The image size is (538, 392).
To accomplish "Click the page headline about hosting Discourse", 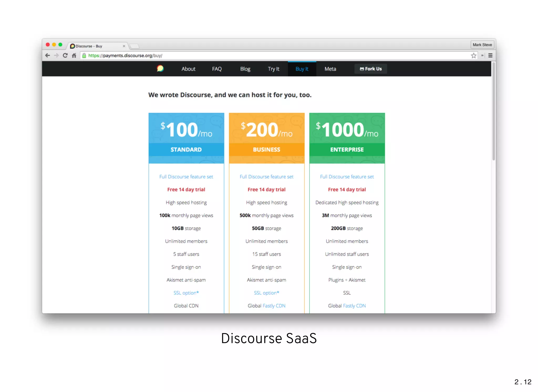I will pyautogui.click(x=230, y=95).
